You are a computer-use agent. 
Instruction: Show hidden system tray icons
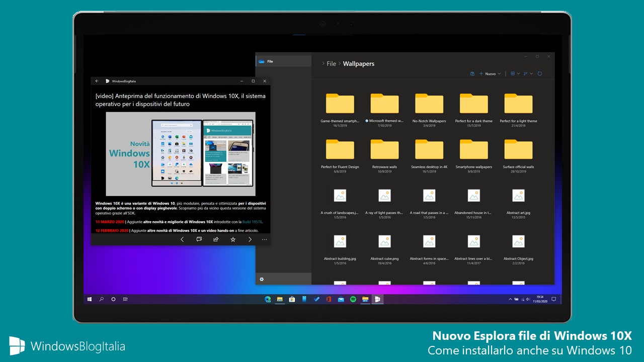pyautogui.click(x=510, y=299)
